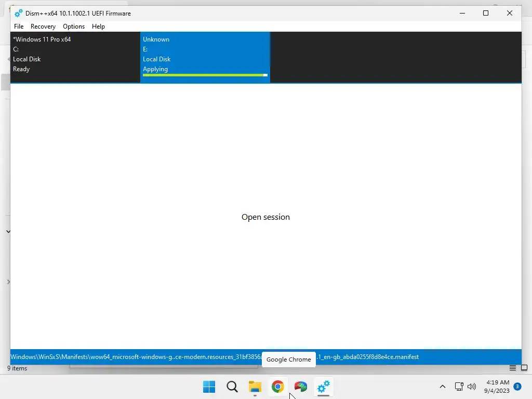The image size is (532, 399).
Task: Open taskbar Search
Action: coord(232,387)
